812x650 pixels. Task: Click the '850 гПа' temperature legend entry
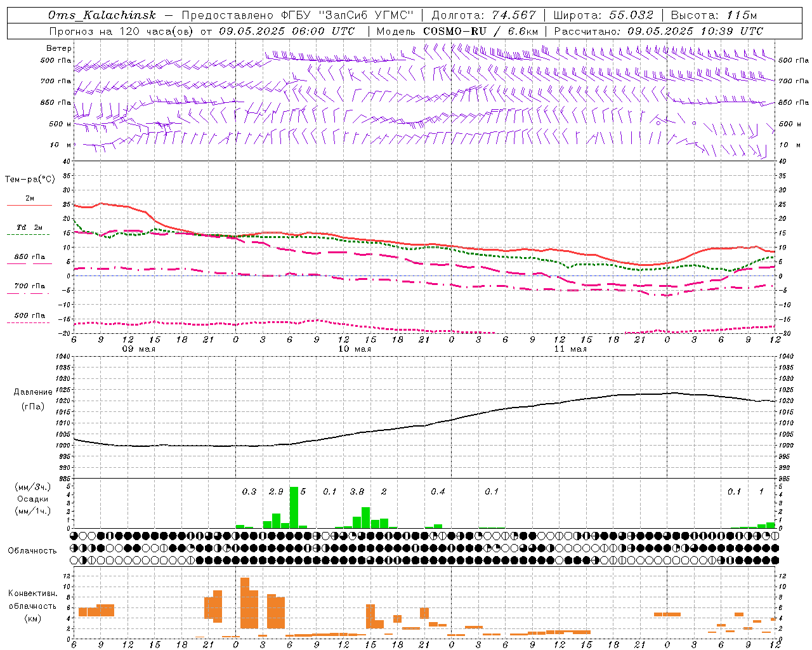(x=30, y=257)
